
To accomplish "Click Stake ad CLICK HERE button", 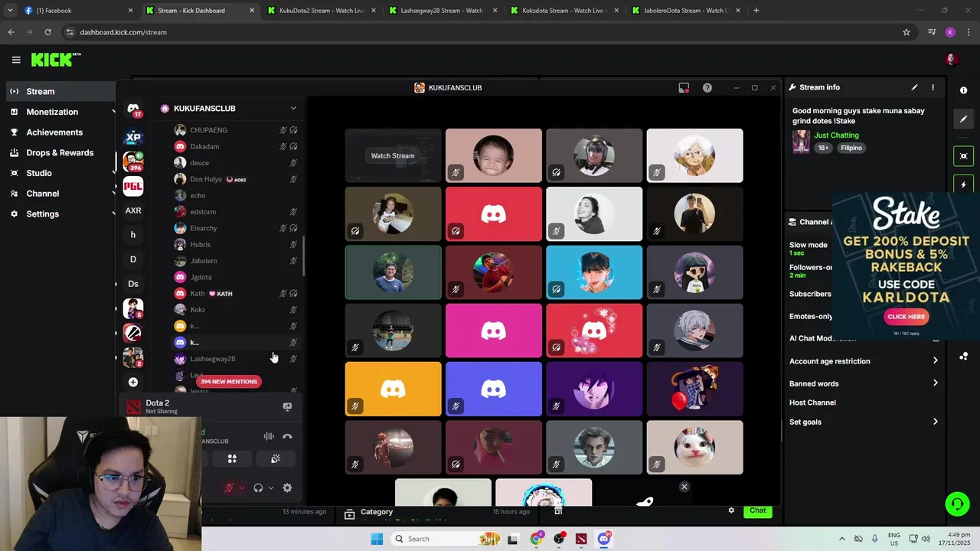I will [906, 316].
